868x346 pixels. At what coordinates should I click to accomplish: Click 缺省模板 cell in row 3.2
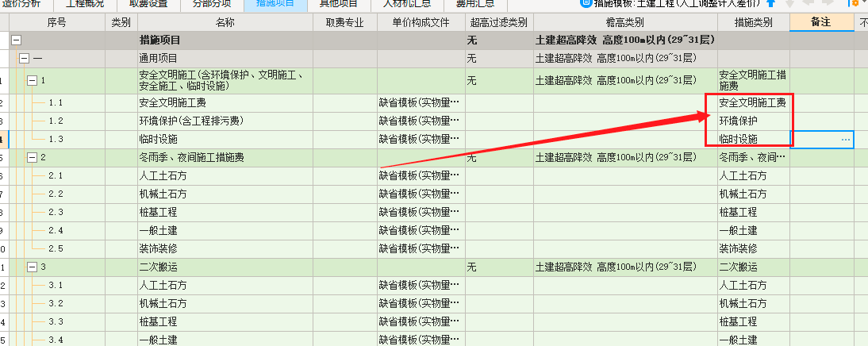[x=421, y=304]
